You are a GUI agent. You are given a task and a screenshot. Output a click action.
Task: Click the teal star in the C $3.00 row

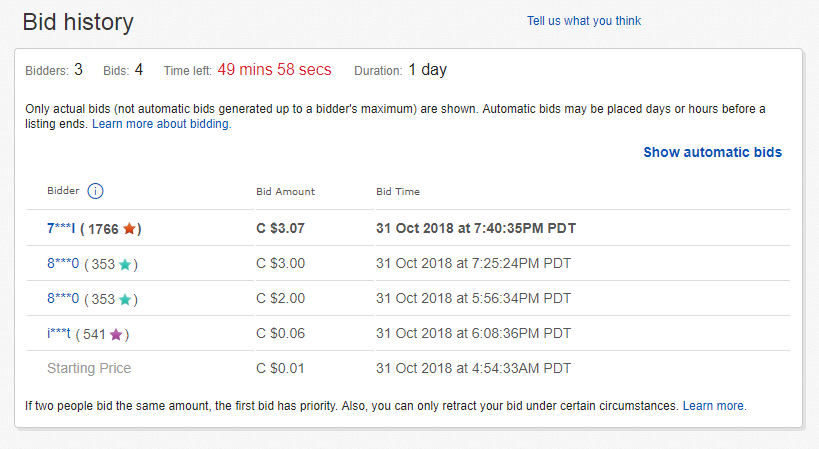125,264
